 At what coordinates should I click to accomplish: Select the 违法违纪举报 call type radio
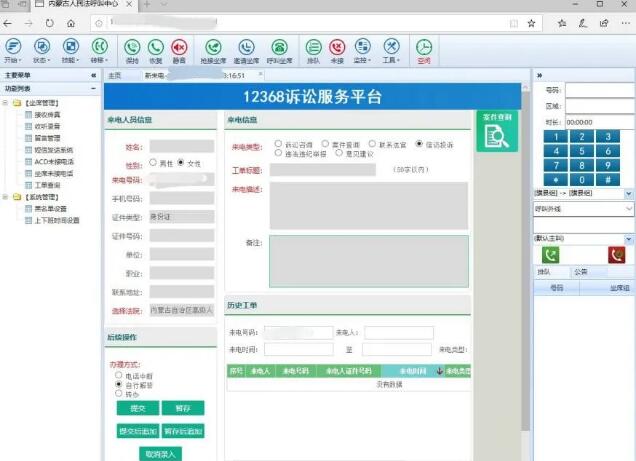coord(278,153)
